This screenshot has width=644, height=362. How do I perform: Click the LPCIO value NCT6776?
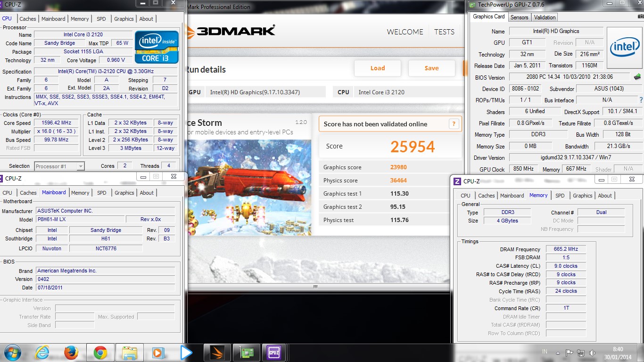[106, 248]
